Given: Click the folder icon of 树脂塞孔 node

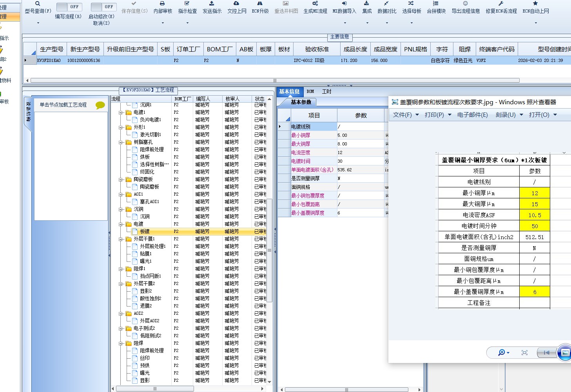Looking at the screenshot, I should tap(129, 142).
